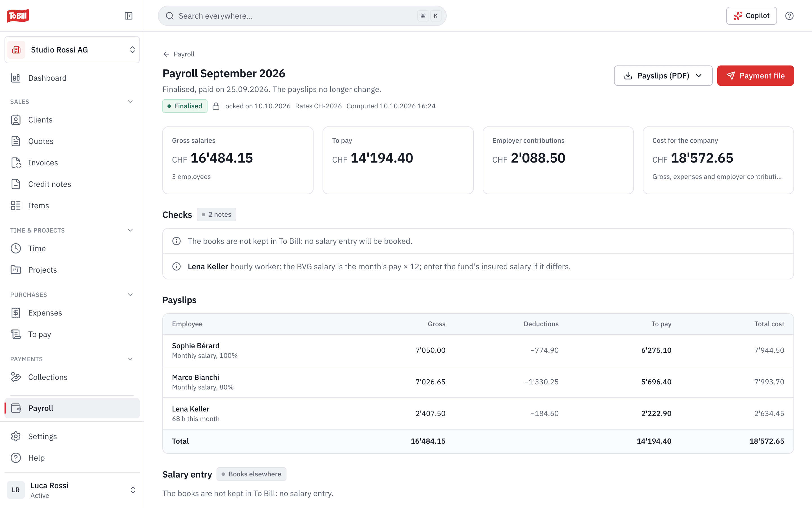Click the red Payment file button

(x=755, y=76)
